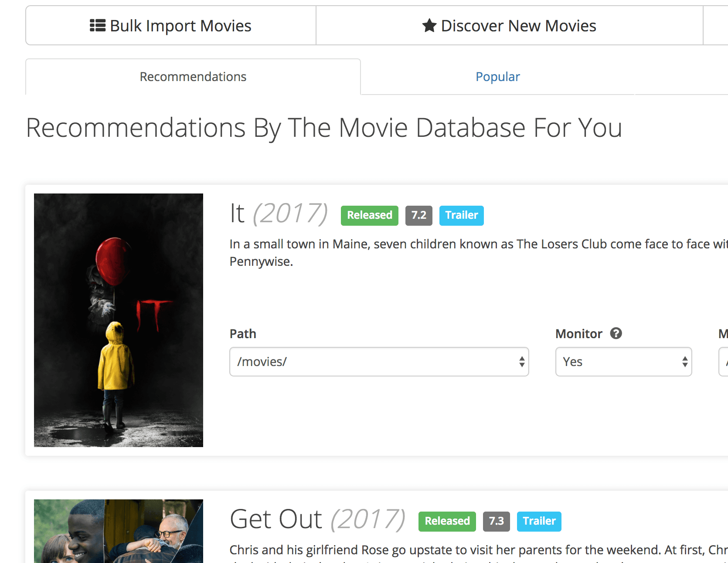
Task: Click the Released badge on It
Action: [x=369, y=215]
